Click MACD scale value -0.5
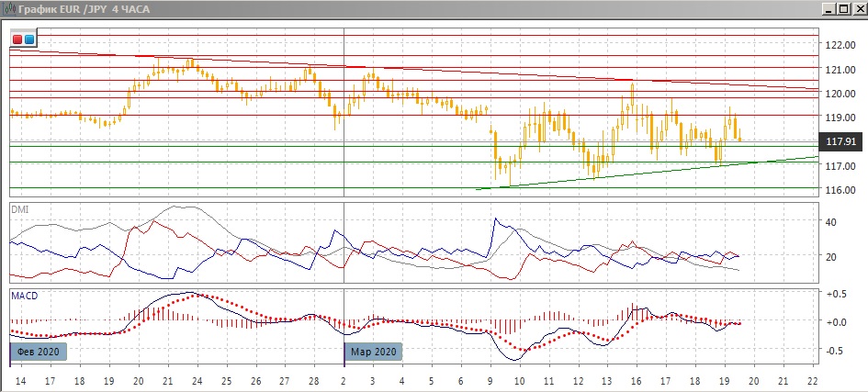This screenshot has width=868, height=392. (x=836, y=351)
